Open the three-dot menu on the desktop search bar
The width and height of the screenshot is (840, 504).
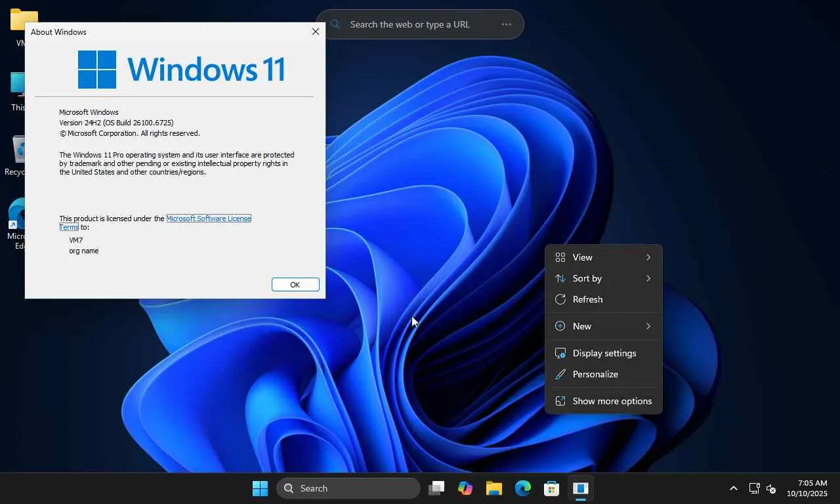pyautogui.click(x=506, y=24)
